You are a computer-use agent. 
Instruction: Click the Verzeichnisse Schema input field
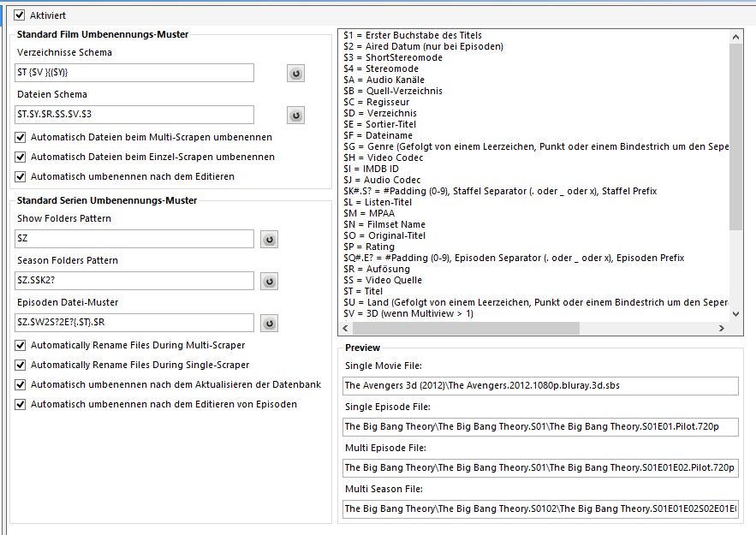pyautogui.click(x=134, y=73)
